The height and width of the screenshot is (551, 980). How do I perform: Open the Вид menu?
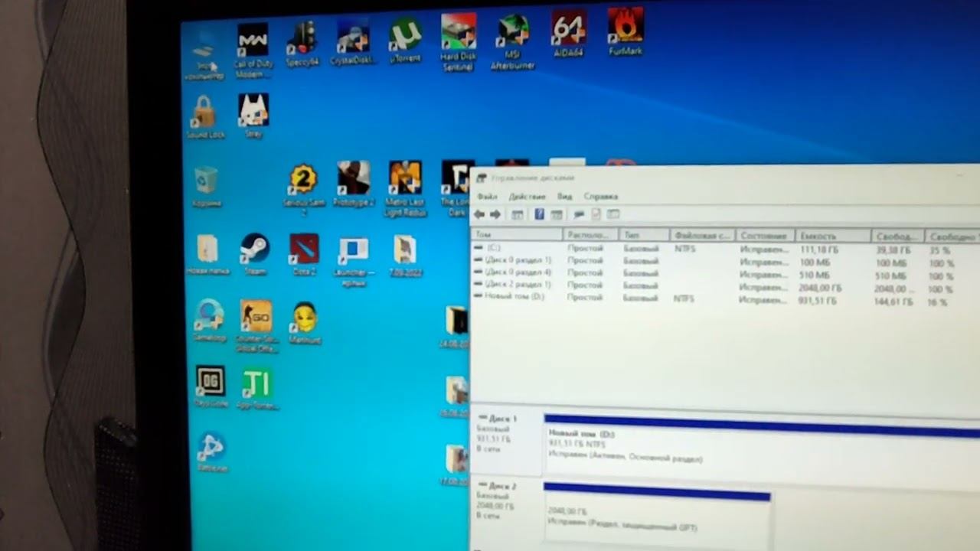click(x=565, y=197)
